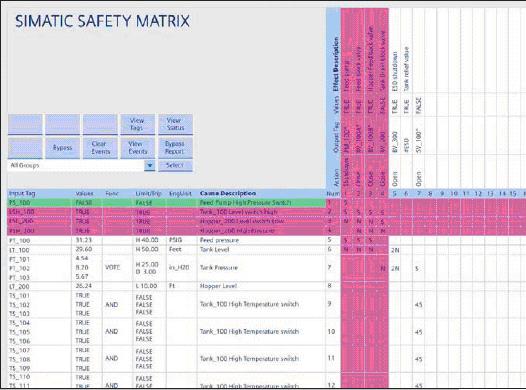Open the Bypass Report
The width and height of the screenshot is (526, 390).
tap(175, 148)
